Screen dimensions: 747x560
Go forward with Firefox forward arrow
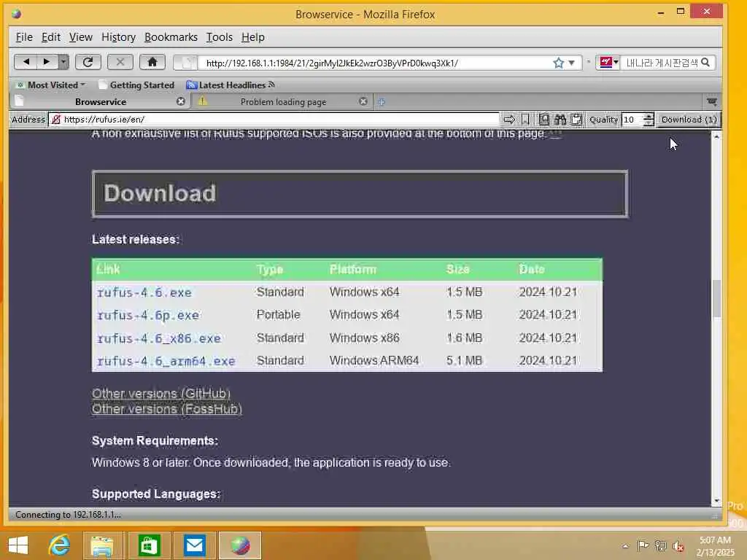point(47,62)
